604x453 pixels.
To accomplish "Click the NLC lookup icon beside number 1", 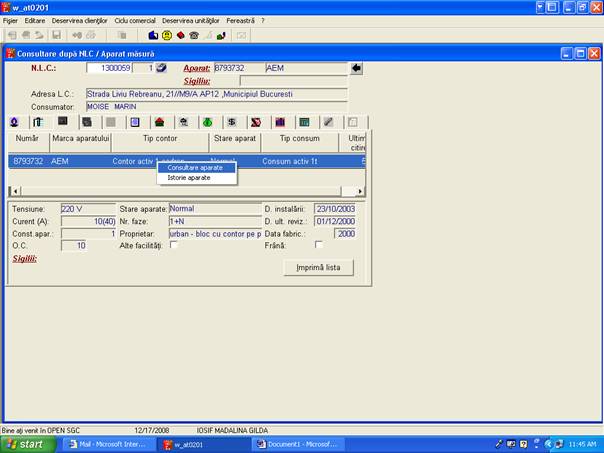I will (x=161, y=68).
